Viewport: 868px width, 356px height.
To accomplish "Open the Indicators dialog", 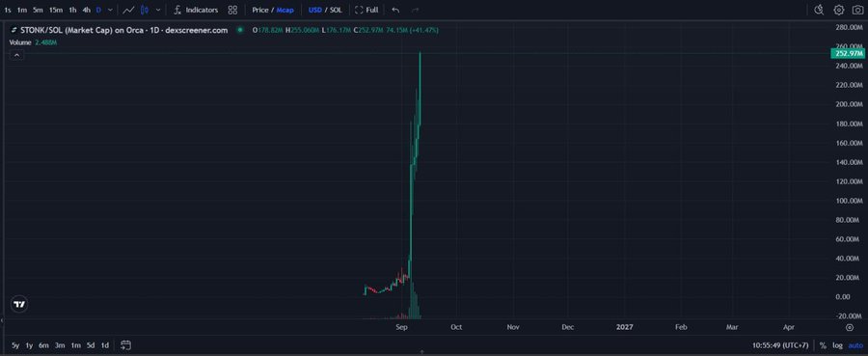I will click(196, 10).
